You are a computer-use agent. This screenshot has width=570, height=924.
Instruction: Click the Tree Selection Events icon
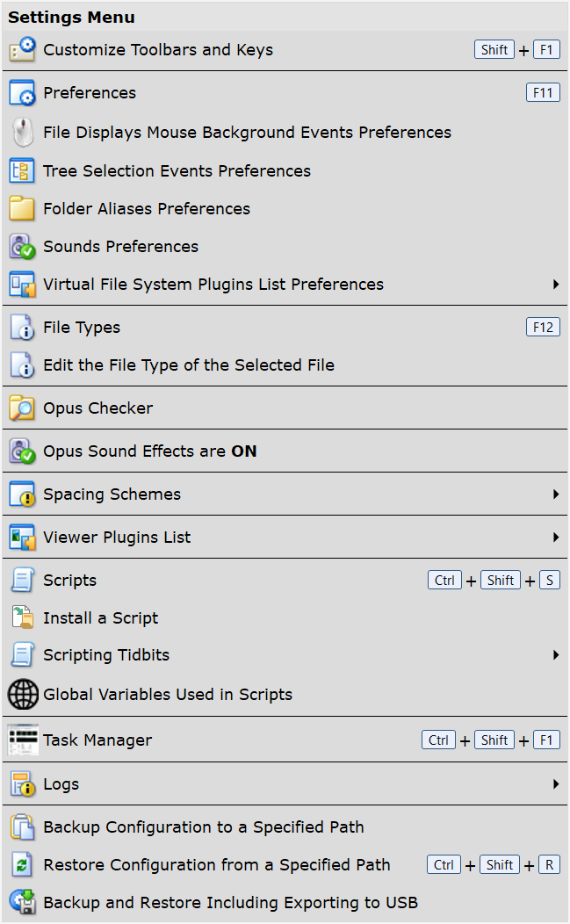click(x=23, y=171)
